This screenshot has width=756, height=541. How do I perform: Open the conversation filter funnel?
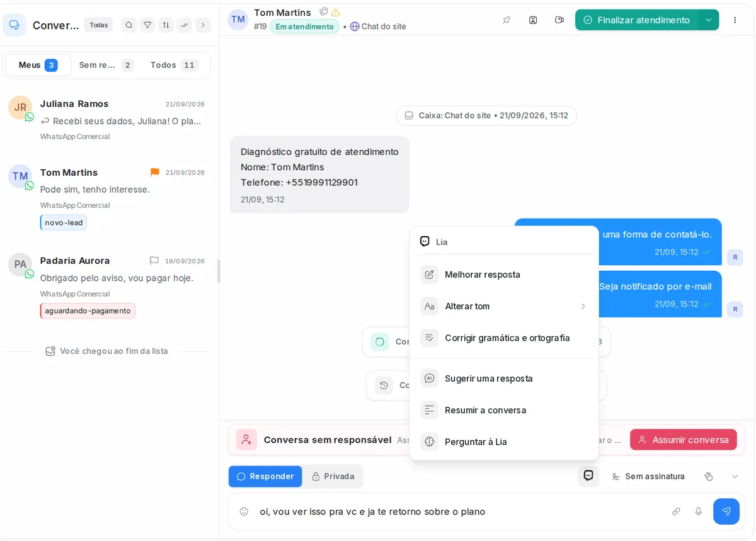coord(147,25)
